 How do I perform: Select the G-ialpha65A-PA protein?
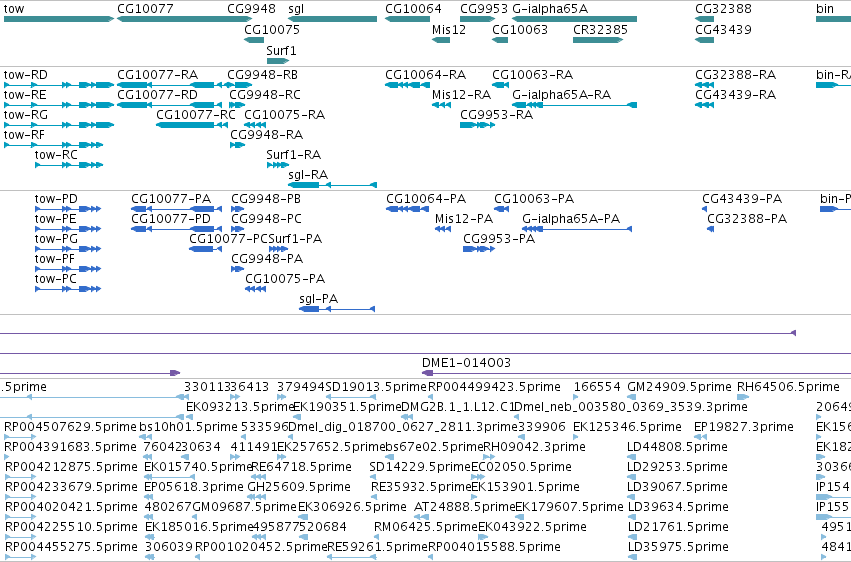[577, 229]
